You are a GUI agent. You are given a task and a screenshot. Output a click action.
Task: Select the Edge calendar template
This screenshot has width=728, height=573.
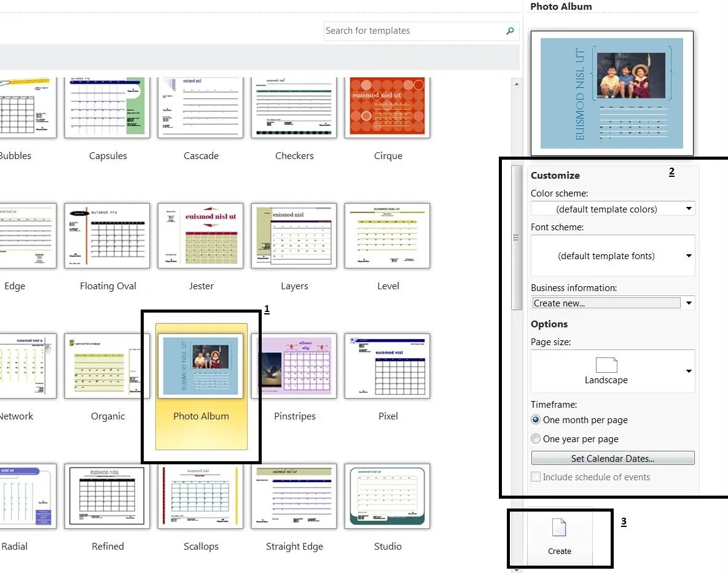coord(28,236)
